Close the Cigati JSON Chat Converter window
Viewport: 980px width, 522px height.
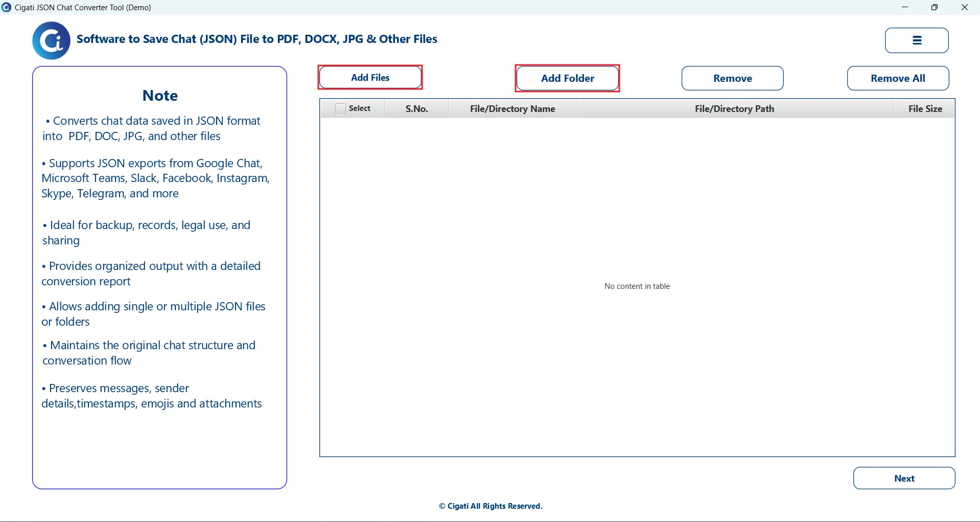pos(965,7)
